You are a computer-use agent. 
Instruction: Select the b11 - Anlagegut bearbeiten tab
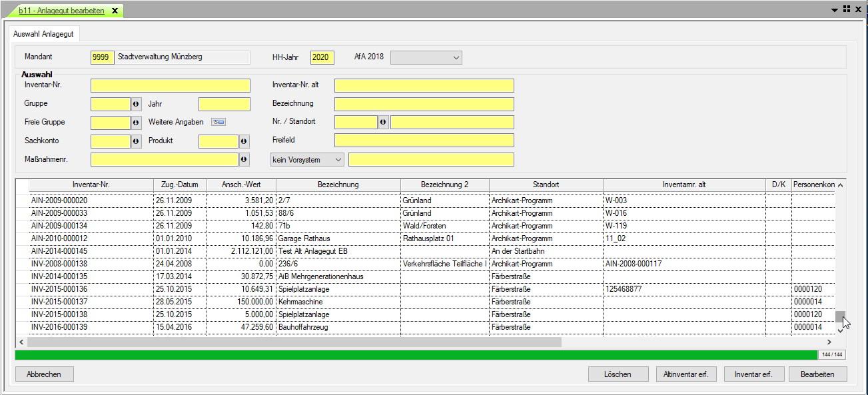[x=61, y=11]
